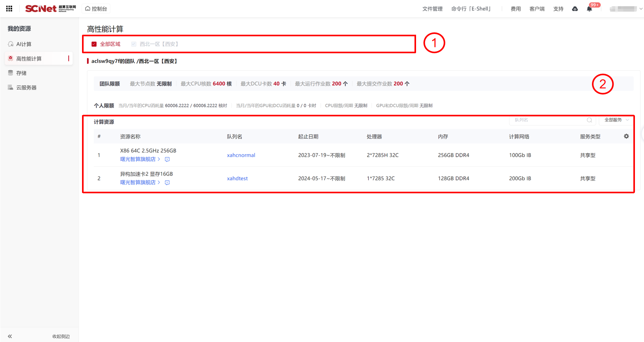Open the app grid launcher icon
Screen dimensions: 644x342
click(9, 9)
